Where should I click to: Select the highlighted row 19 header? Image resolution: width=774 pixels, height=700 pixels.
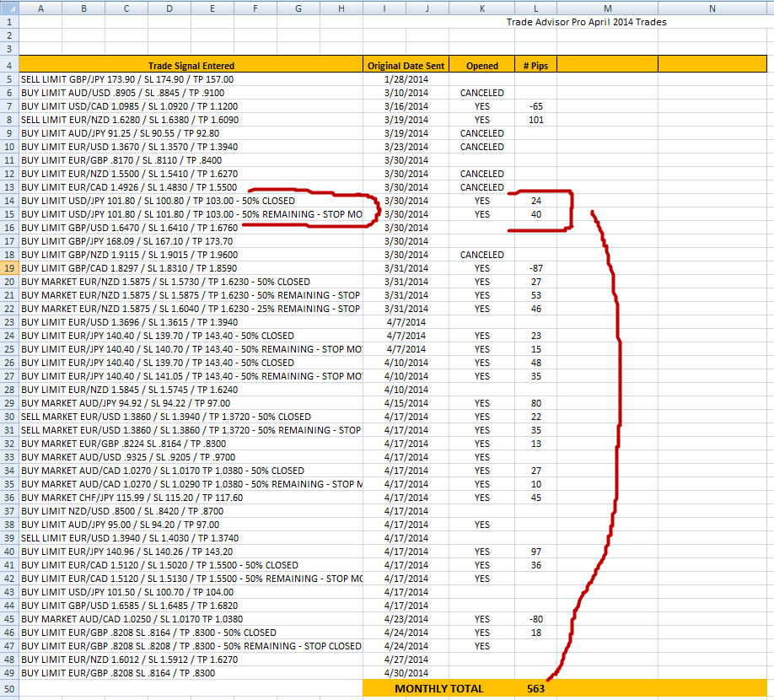pyautogui.click(x=9, y=268)
